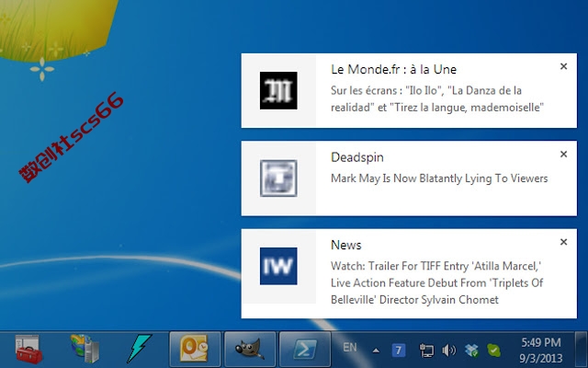Viewport: 588px width, 368px height.
Task: Click the Deadspin notification logo
Action: pyautogui.click(x=278, y=178)
